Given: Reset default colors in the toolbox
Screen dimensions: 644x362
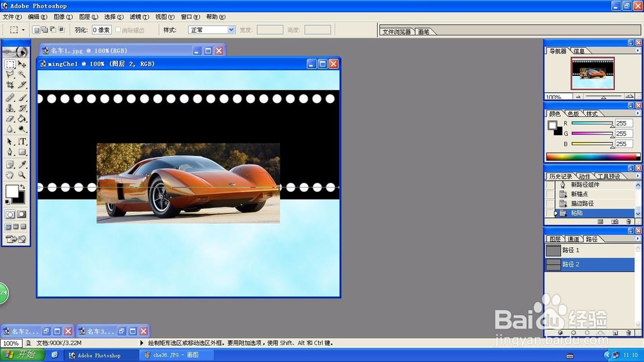Looking at the screenshot, I should pyautogui.click(x=7, y=202).
